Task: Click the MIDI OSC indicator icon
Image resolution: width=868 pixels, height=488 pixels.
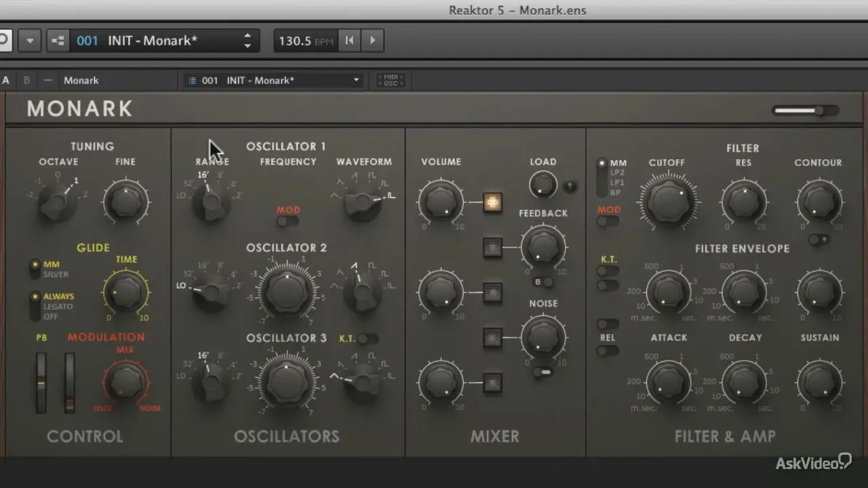Action: click(x=391, y=80)
